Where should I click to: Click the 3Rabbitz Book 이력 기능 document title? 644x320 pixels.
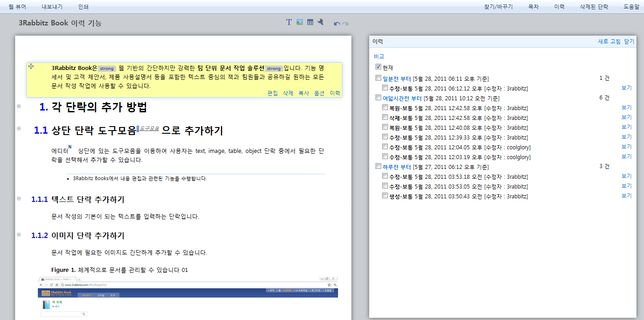(60, 23)
